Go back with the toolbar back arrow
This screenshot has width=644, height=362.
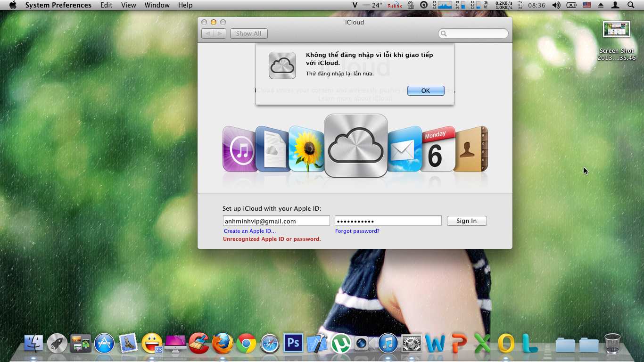coord(208,33)
